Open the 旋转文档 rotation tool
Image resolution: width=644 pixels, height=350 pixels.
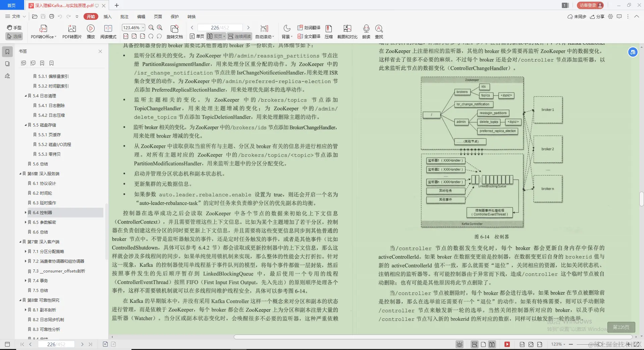tap(174, 32)
